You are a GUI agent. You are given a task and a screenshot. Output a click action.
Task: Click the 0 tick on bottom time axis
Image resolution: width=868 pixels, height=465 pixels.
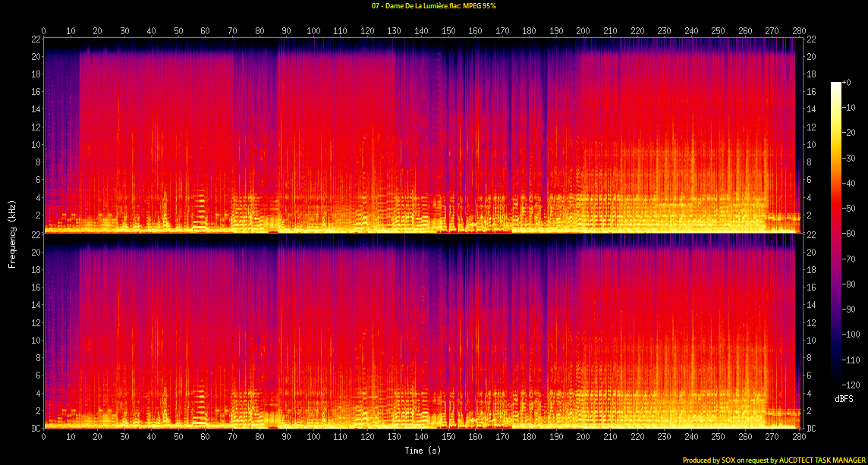(x=44, y=438)
